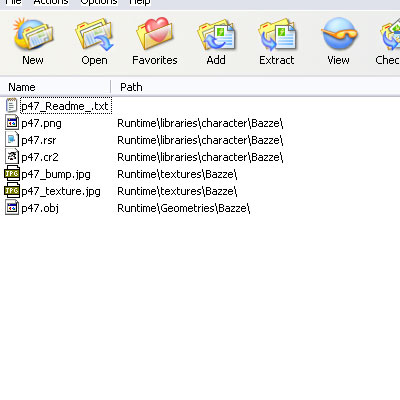Click the Extract toolbar icon
The width and height of the screenshot is (400, 400).
point(277,35)
